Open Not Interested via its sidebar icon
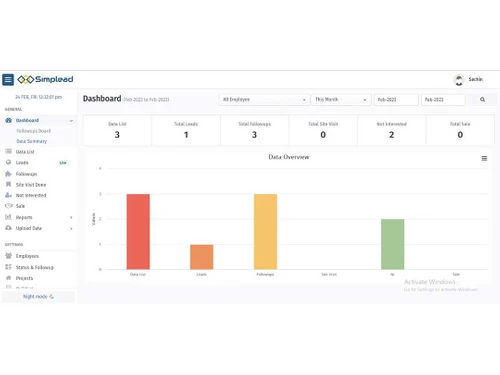The width and height of the screenshot is (500, 375). [x=8, y=195]
